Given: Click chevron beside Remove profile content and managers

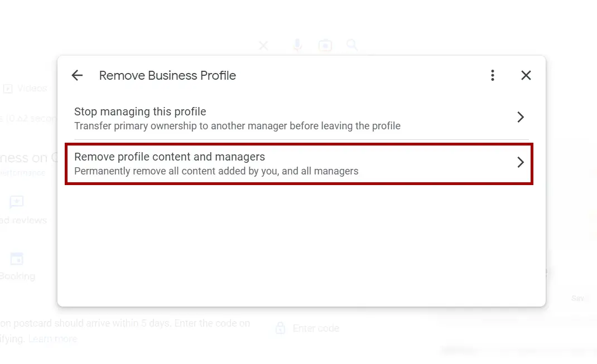Looking at the screenshot, I should 521,162.
